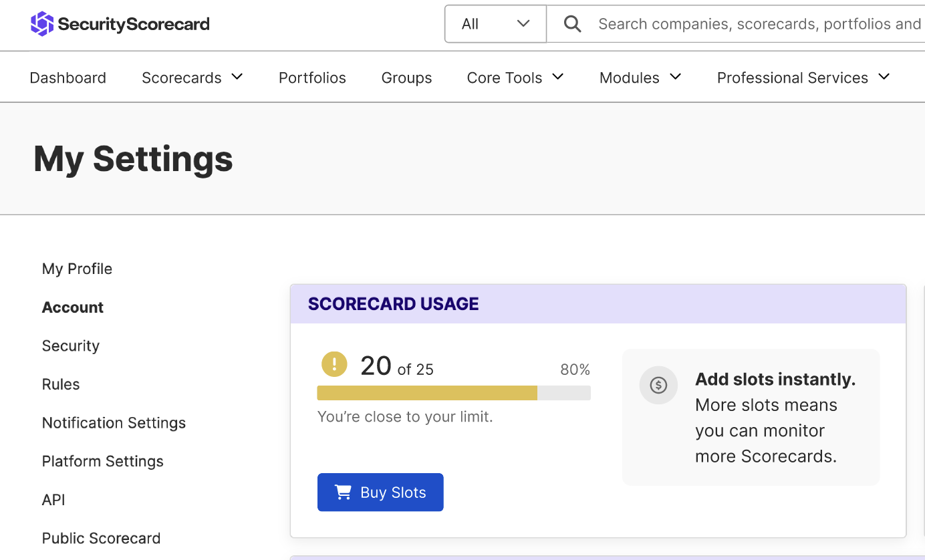Click the My Settings page title

point(134,159)
